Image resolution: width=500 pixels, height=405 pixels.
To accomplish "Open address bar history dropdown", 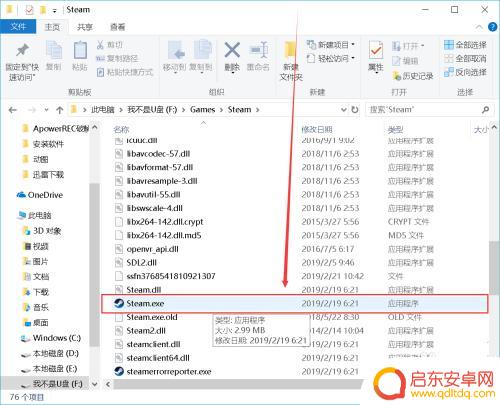I will pos(344,110).
